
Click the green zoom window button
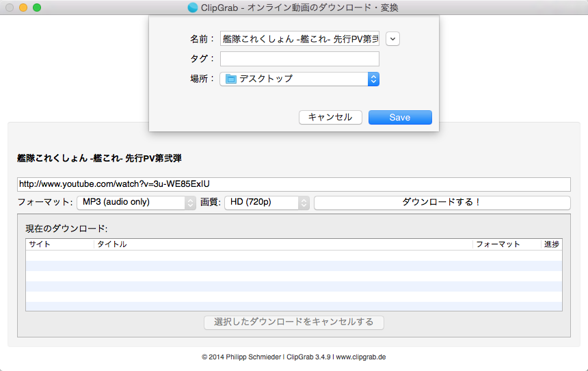[37, 8]
